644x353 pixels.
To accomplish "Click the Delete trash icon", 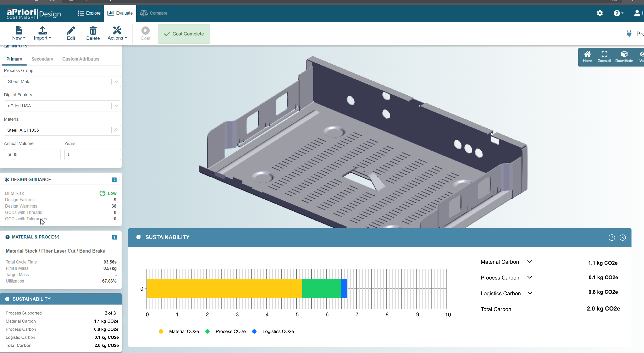I will [93, 31].
